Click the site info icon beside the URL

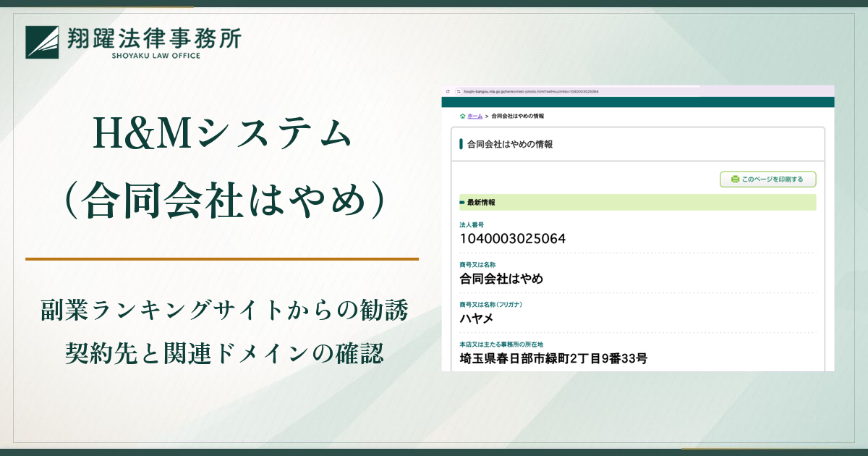458,91
